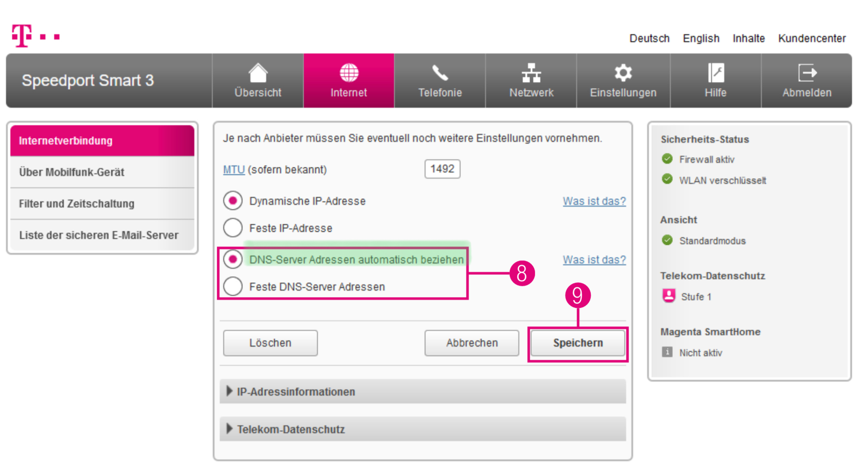The height and width of the screenshot is (469, 868).
Task: Open the Netzwerk network icon
Action: pos(531,73)
